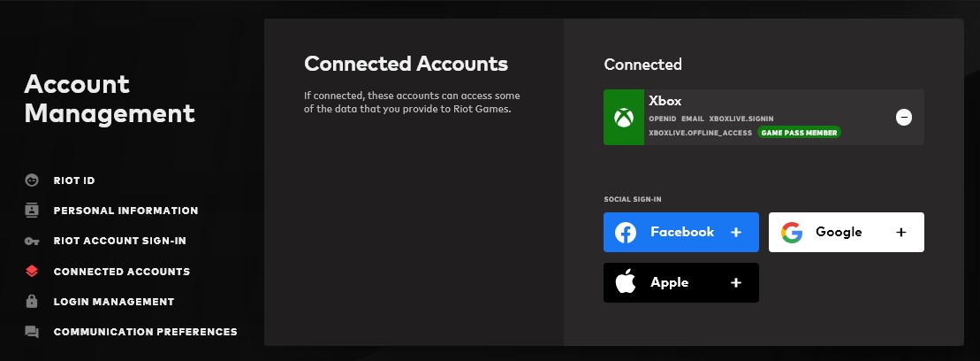Click the green Xbox logo tile
Image resolution: width=980 pixels, height=361 pixels.
point(625,117)
